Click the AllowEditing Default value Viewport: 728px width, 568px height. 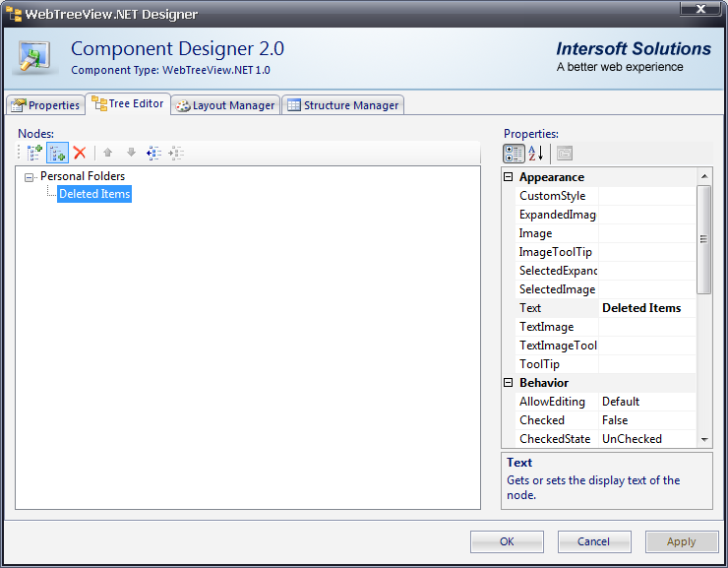pos(647,402)
